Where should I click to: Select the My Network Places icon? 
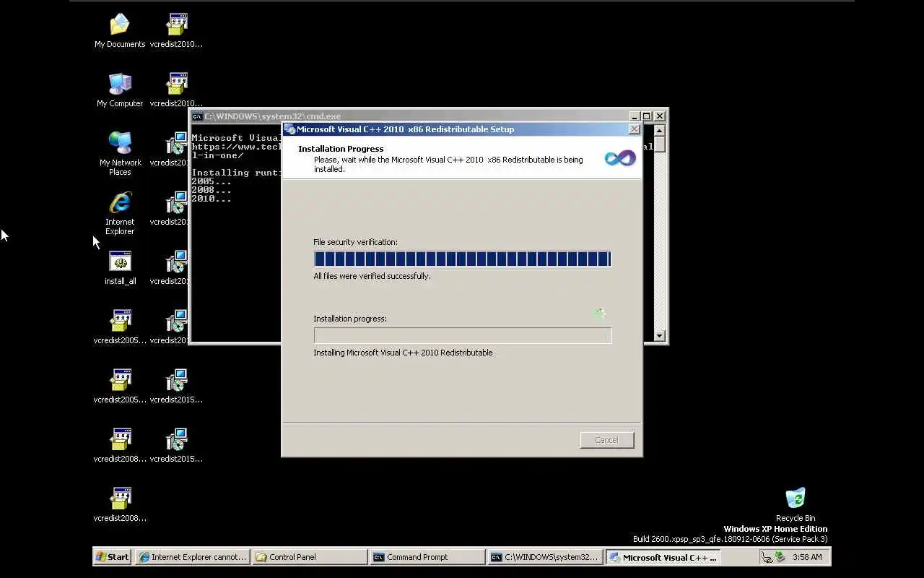pos(120,153)
